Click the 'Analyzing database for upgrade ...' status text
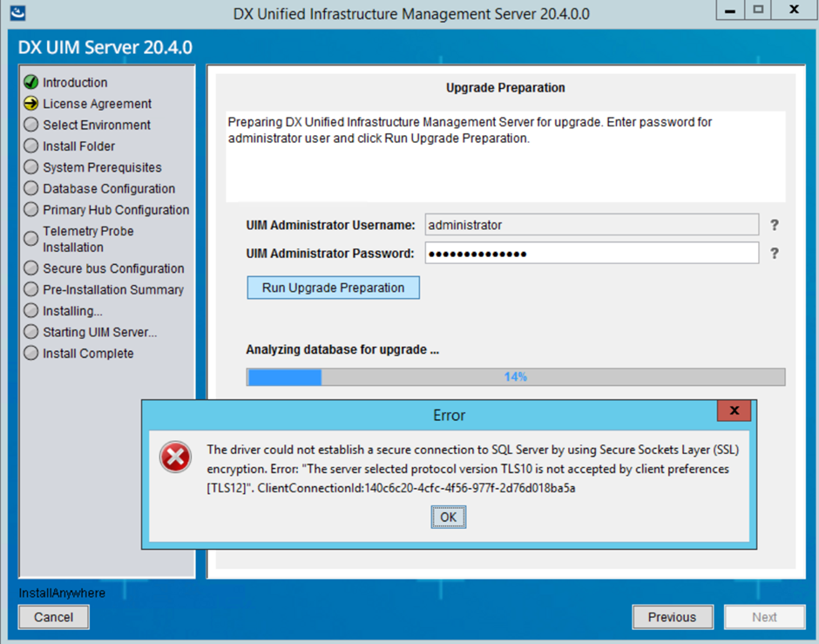The image size is (819, 644). point(342,349)
